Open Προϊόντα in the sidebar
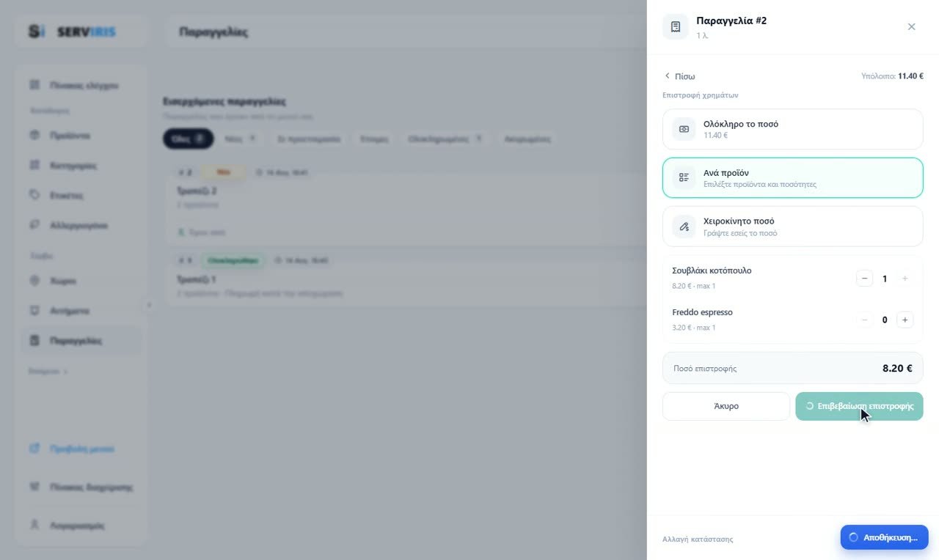This screenshot has width=939, height=560. pos(70,136)
